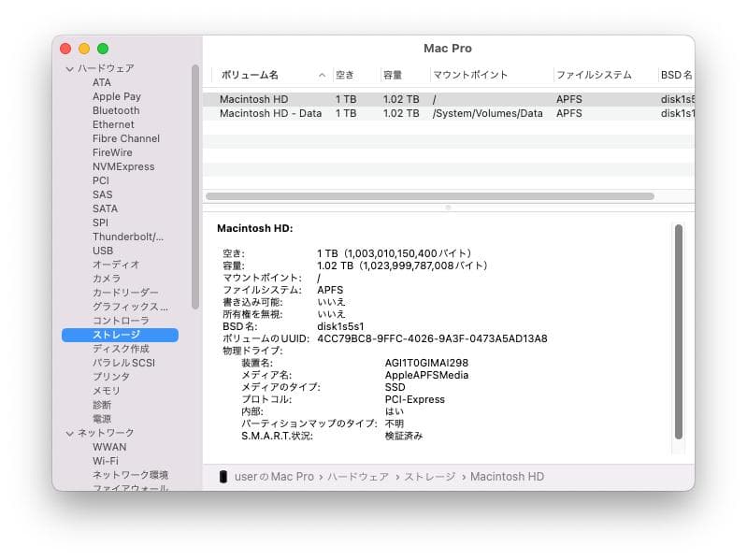Select the highlighted ストレージ sidebar item
The image size is (747, 560).
[120, 335]
